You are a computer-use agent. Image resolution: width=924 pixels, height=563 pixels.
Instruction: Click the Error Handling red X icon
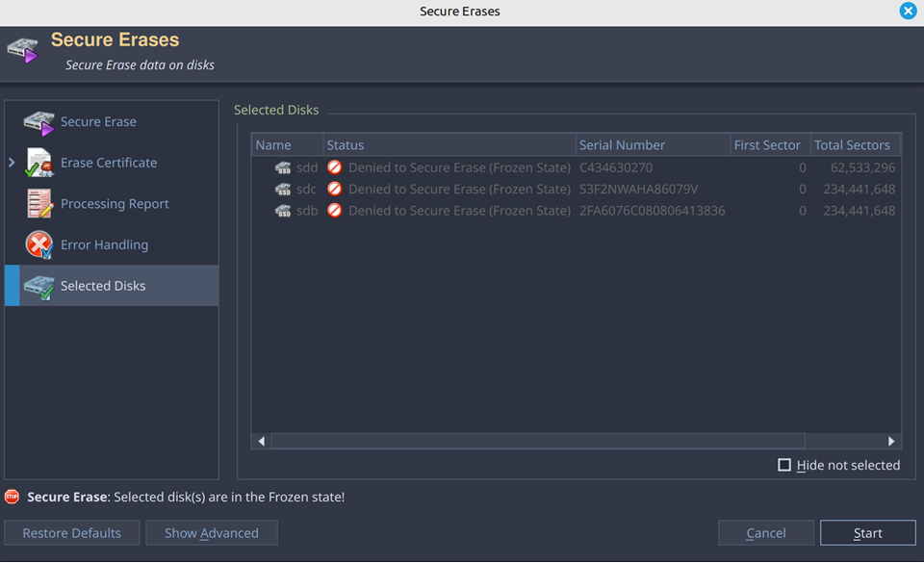[x=38, y=245]
